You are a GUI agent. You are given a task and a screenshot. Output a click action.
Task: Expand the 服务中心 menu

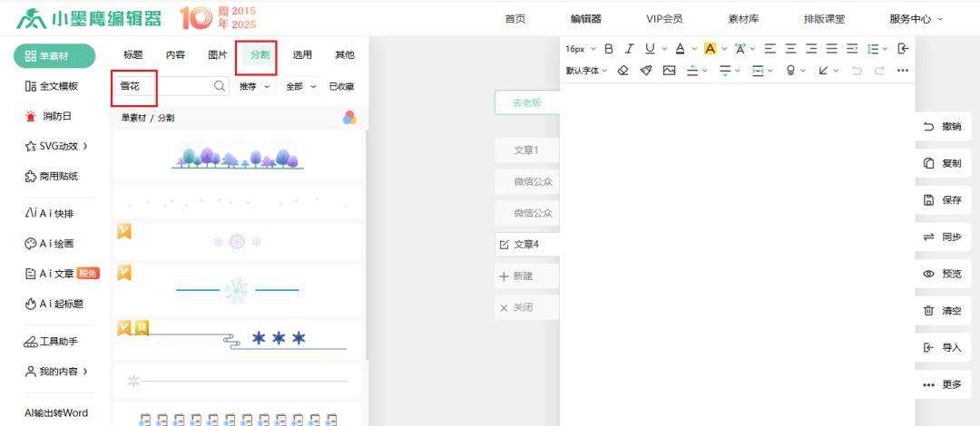click(916, 19)
